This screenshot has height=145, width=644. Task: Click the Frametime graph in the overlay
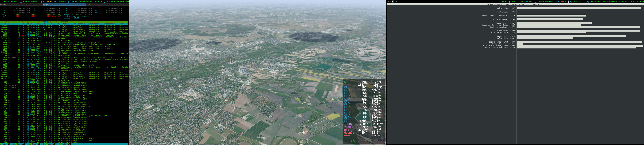click(x=363, y=139)
